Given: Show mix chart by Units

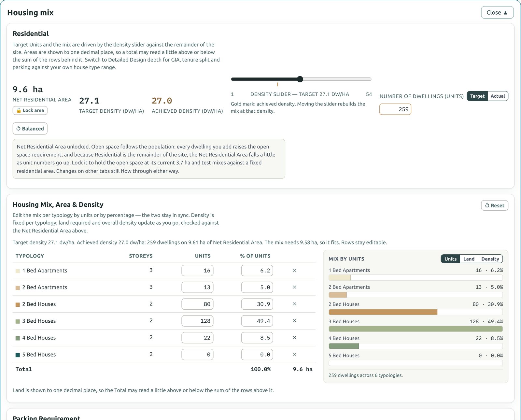Looking at the screenshot, I should [x=450, y=259].
